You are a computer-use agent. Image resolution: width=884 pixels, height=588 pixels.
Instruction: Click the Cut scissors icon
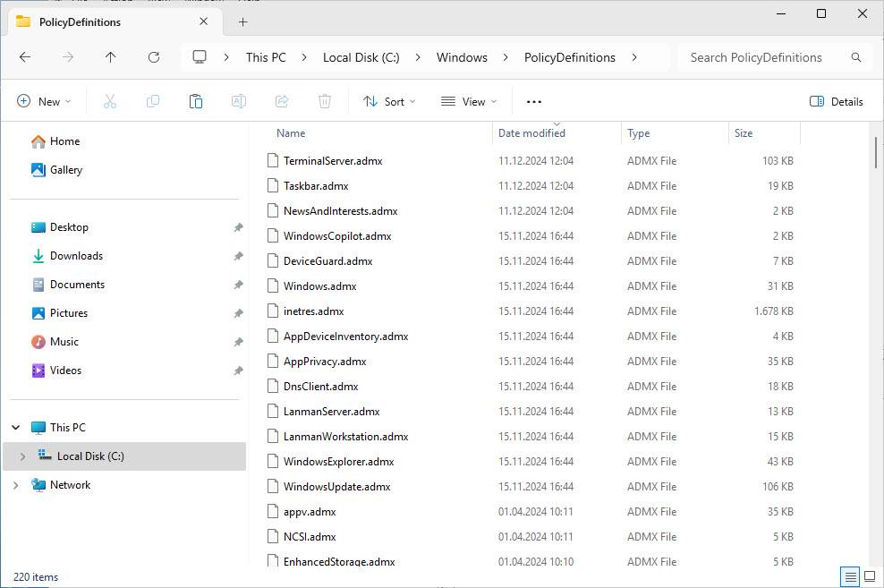coord(110,102)
